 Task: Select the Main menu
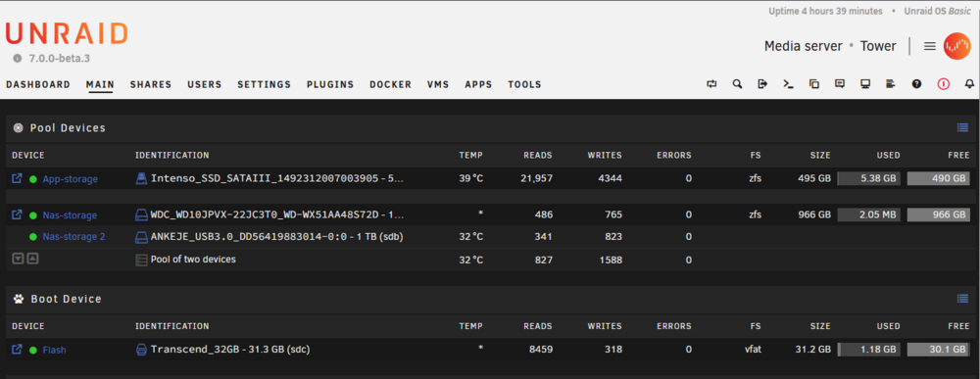click(100, 84)
